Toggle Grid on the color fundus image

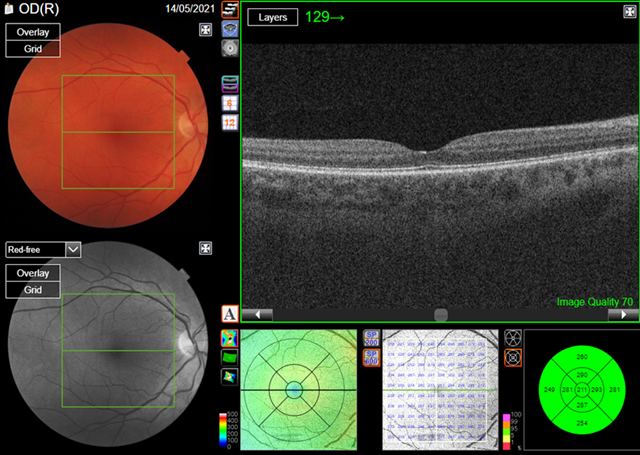click(33, 49)
